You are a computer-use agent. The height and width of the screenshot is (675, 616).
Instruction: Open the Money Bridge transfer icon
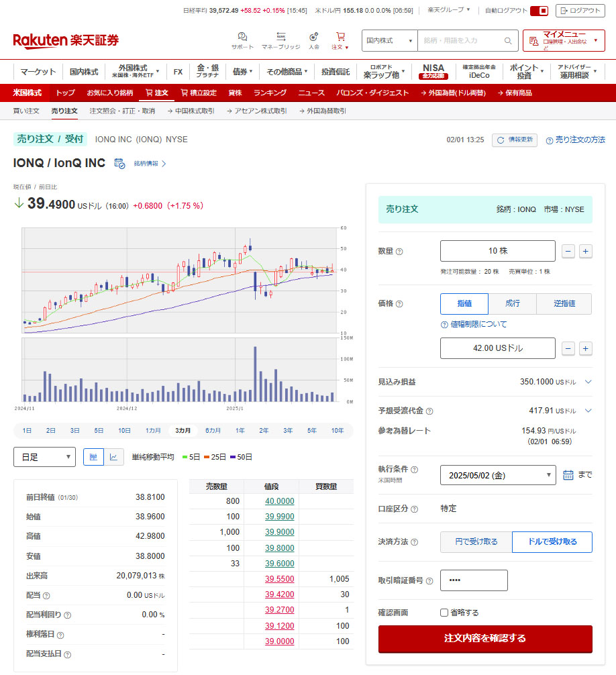[281, 37]
